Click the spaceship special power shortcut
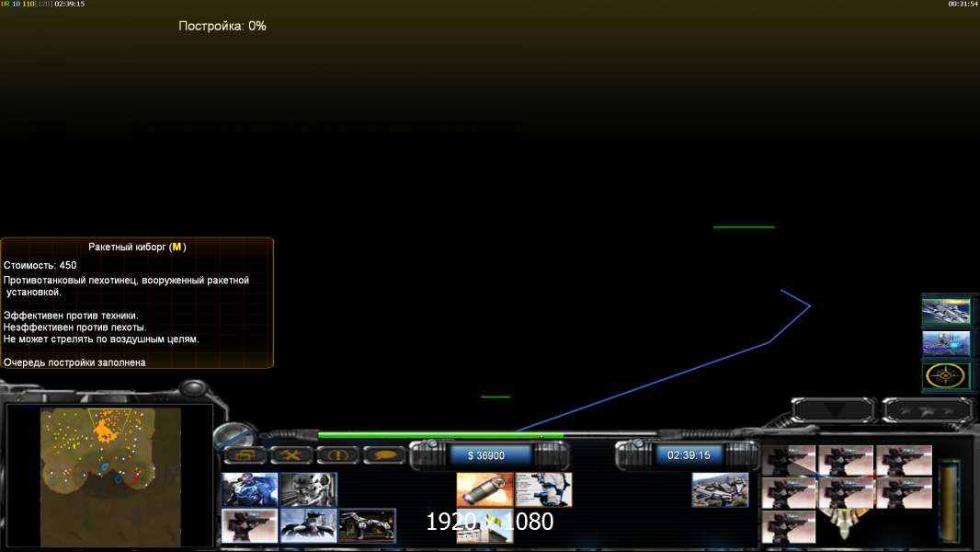 click(x=946, y=312)
